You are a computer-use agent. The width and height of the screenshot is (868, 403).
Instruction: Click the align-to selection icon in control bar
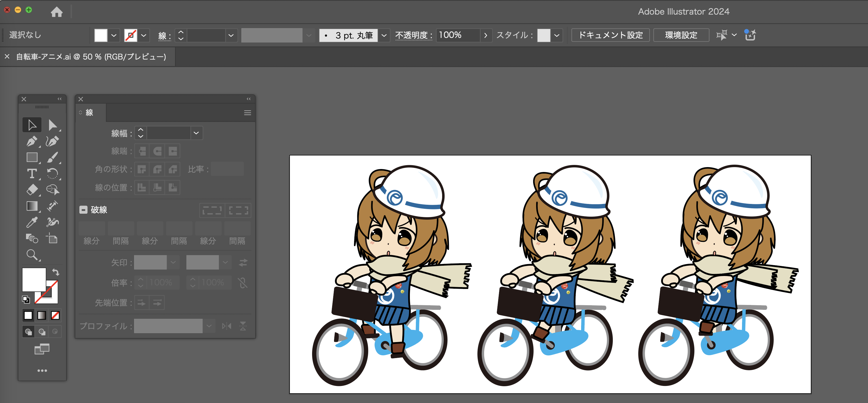click(x=722, y=35)
